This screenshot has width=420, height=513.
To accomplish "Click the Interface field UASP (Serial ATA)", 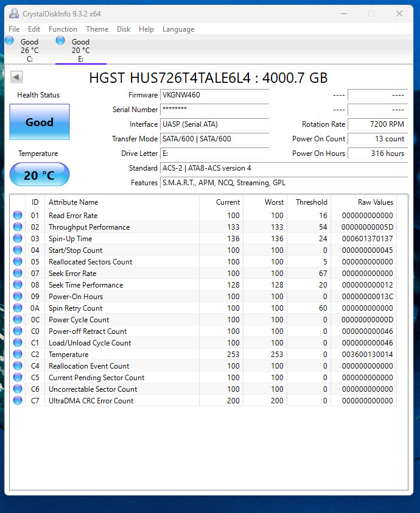I will tap(214, 124).
